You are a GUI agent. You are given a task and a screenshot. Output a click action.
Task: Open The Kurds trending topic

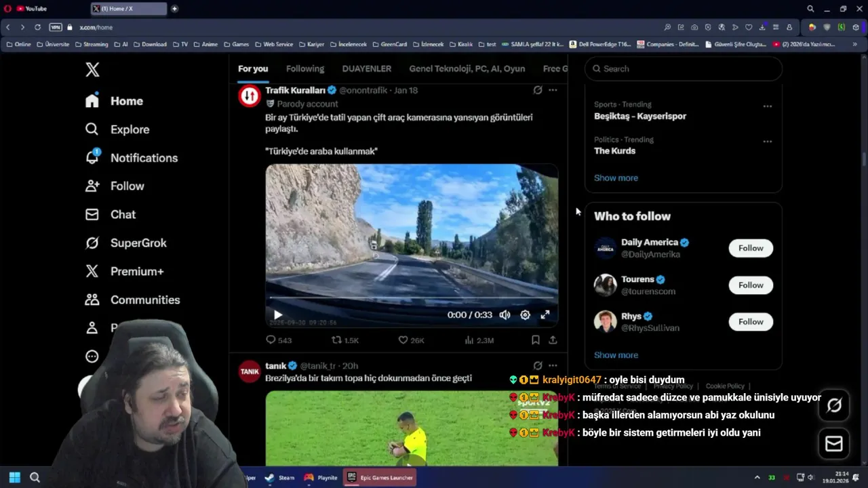(614, 151)
